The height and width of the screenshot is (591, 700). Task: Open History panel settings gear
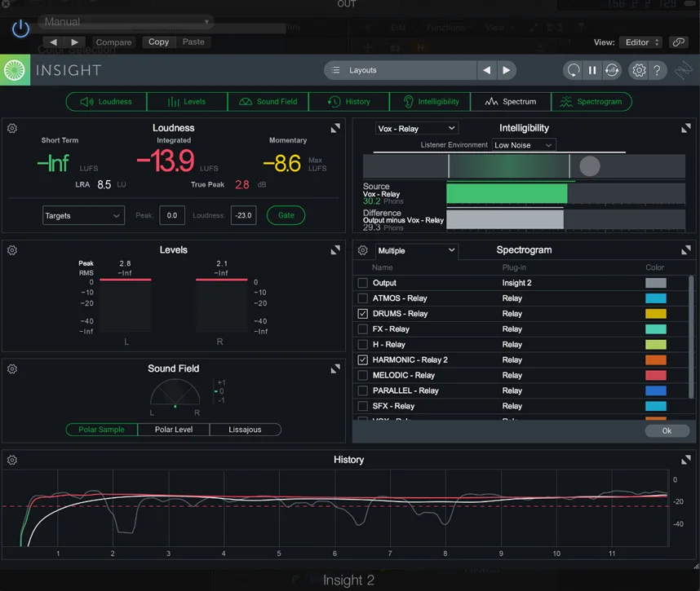12,460
